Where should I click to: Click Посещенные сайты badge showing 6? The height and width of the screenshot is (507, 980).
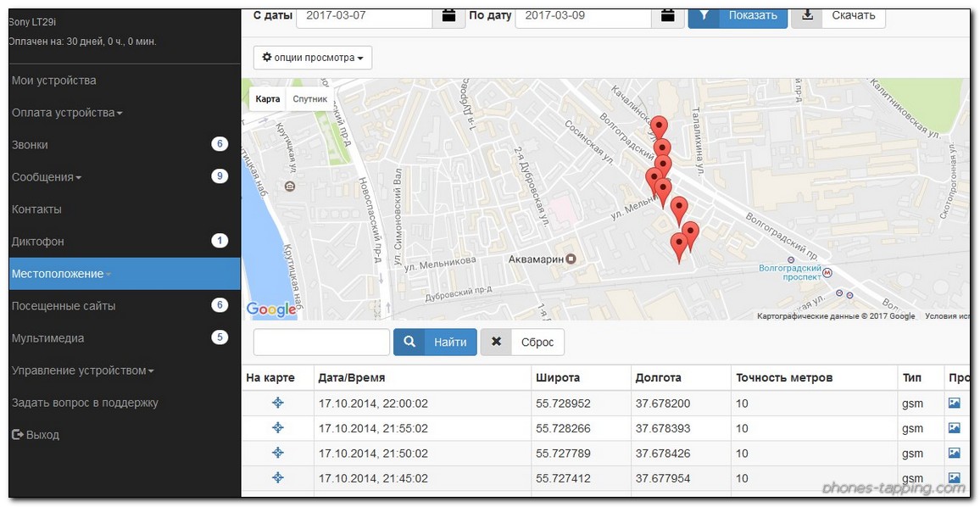[220, 305]
